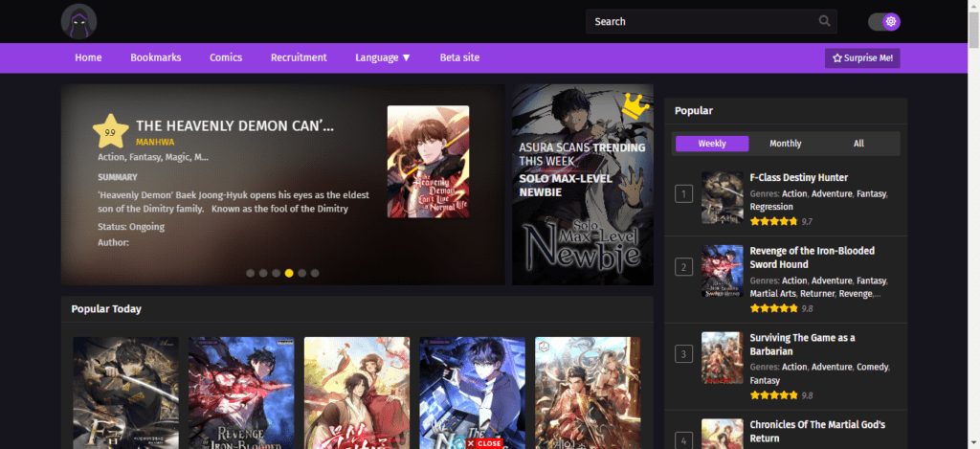Click Regression genre under F-Class Destiny Hunter

(x=771, y=207)
